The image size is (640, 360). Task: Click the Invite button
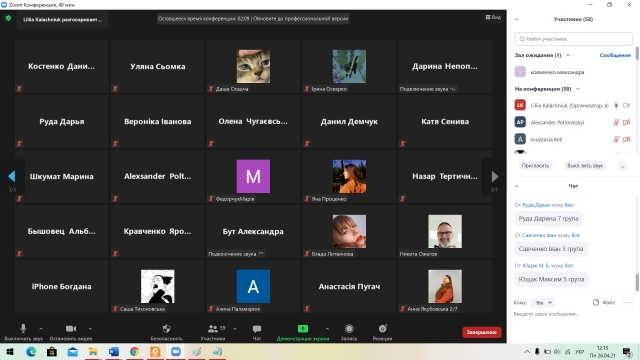click(x=535, y=166)
